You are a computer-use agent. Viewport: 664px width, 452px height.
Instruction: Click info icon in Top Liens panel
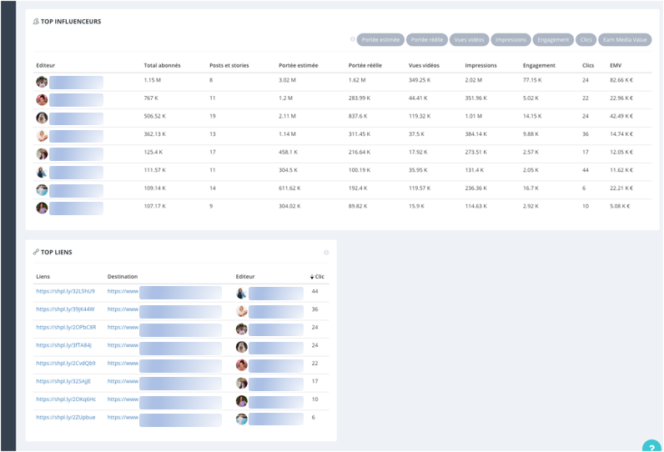[326, 252]
